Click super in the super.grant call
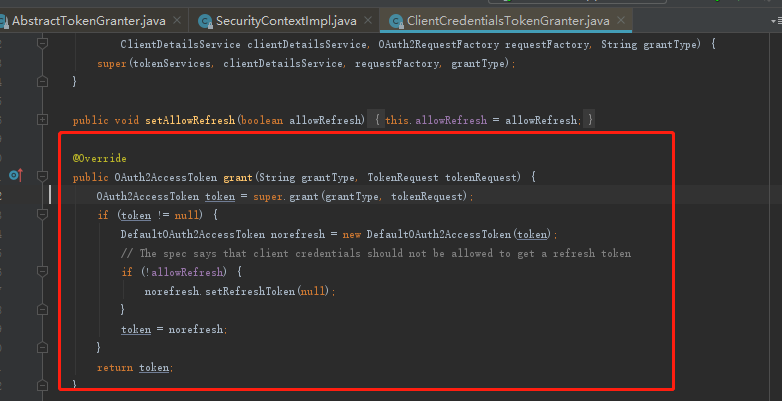 click(x=268, y=197)
